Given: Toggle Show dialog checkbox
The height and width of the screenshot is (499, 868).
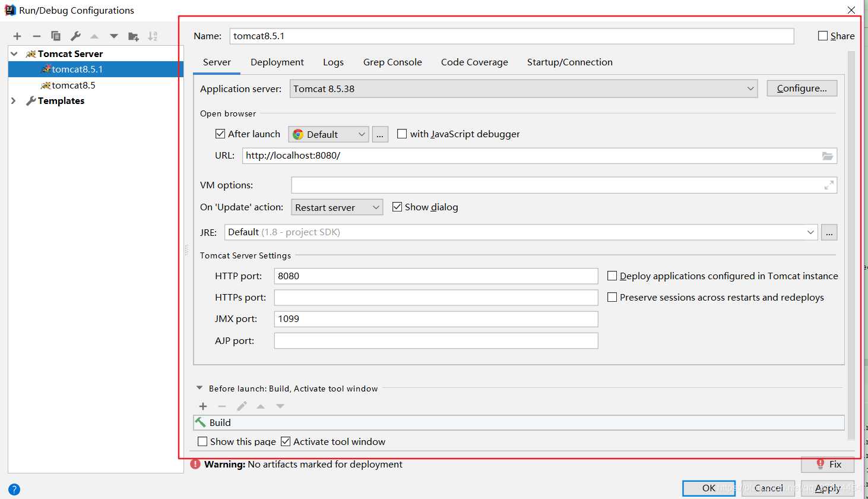Looking at the screenshot, I should [x=397, y=207].
